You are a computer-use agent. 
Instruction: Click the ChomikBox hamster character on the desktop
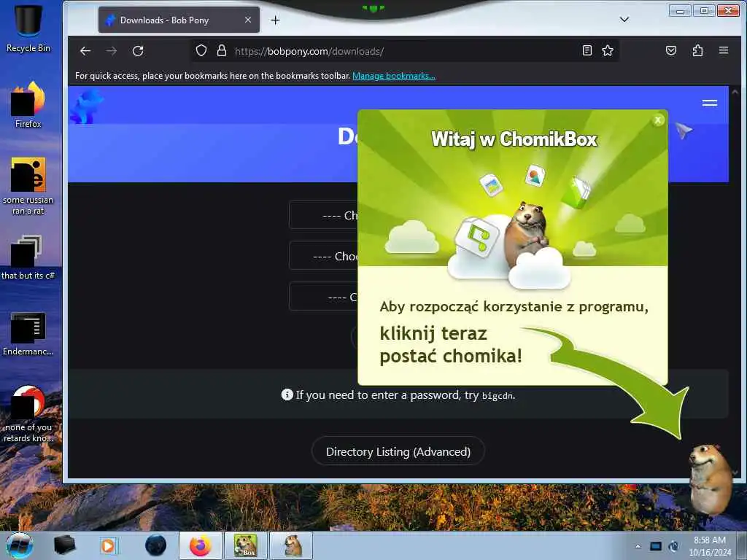click(x=710, y=478)
